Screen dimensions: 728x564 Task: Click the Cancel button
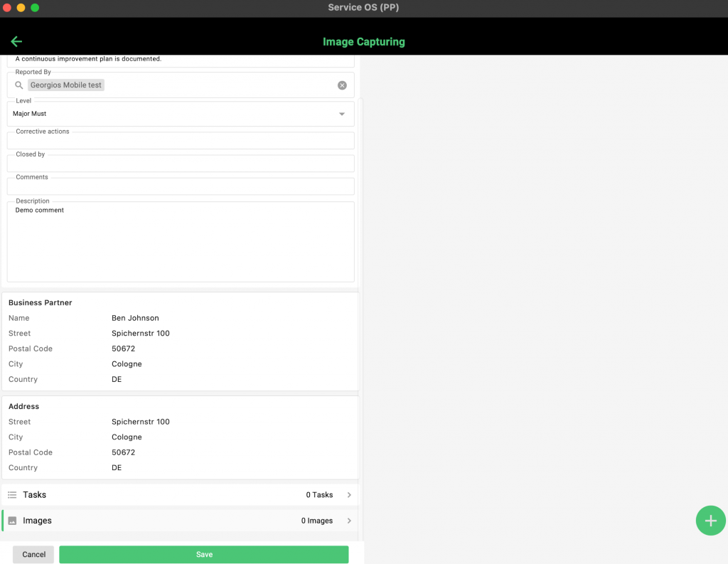pyautogui.click(x=33, y=555)
